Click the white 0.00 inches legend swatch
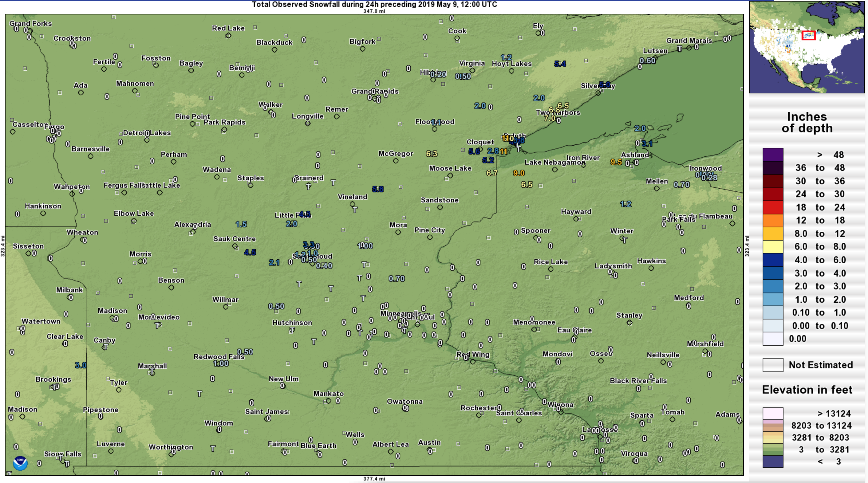The width and height of the screenshot is (868, 483). point(773,339)
